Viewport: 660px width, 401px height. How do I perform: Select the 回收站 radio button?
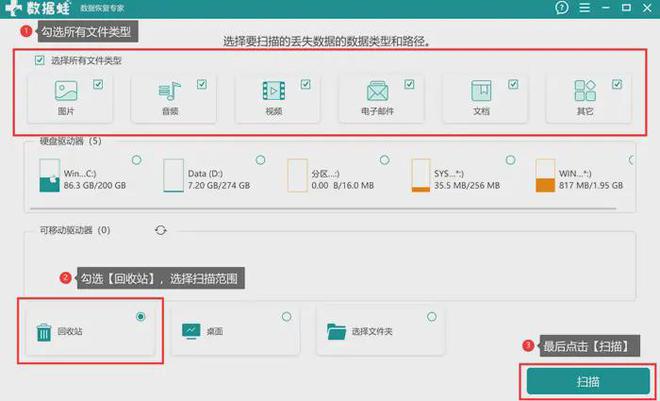pos(141,316)
